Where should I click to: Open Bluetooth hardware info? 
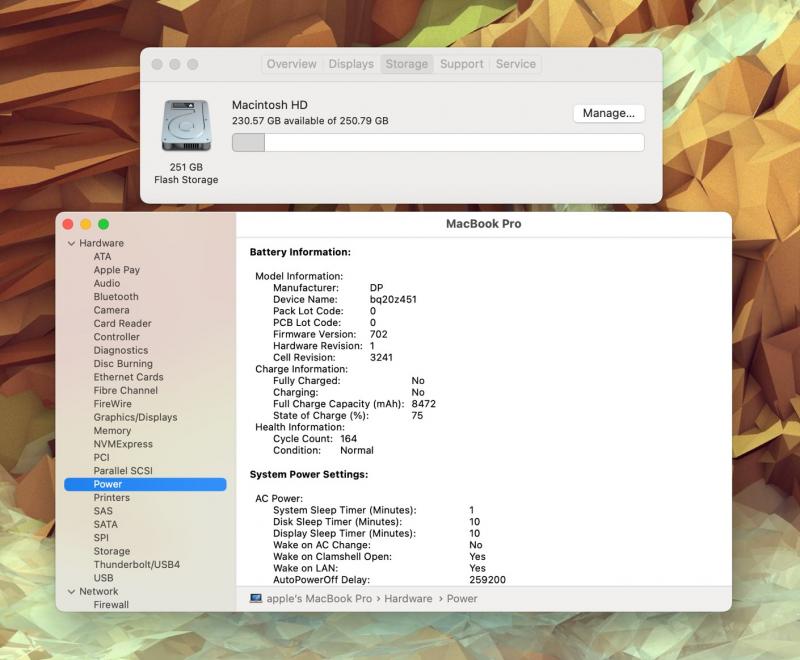coord(116,296)
